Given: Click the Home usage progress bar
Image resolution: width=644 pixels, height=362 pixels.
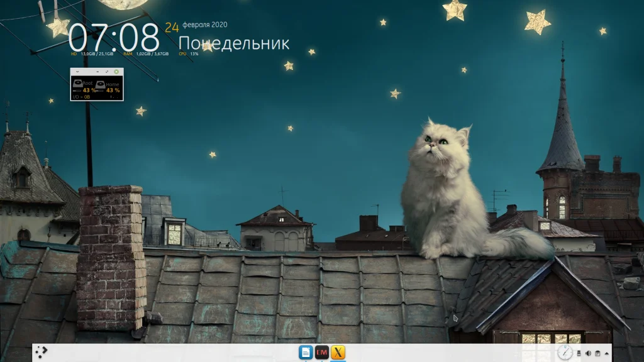Looking at the screenshot, I should [x=100, y=90].
